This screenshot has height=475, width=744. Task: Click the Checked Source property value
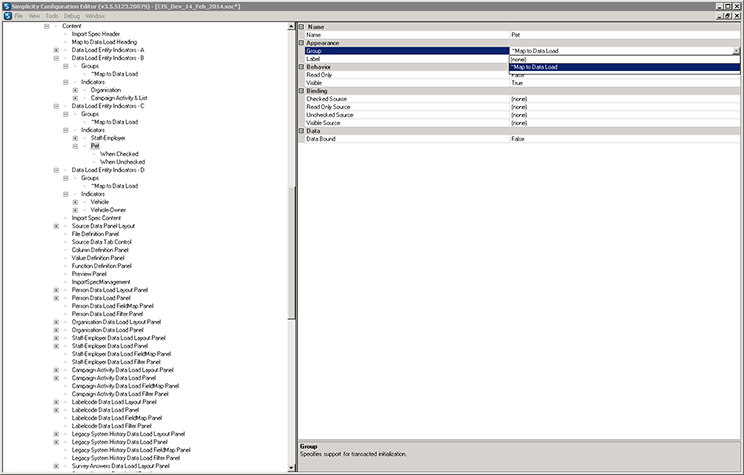point(624,99)
